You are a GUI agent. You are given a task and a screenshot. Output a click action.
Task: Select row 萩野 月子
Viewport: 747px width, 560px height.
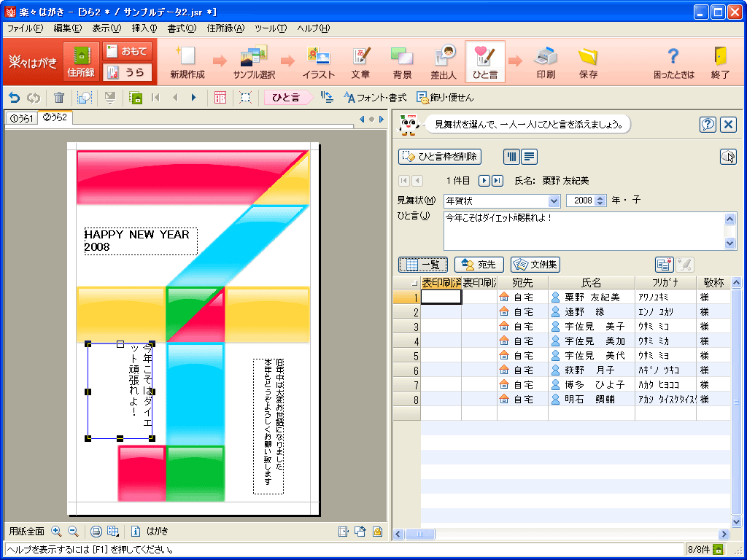click(x=562, y=370)
